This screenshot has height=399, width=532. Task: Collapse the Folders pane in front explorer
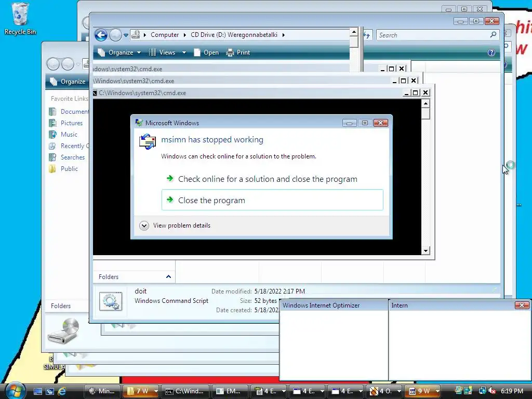168,277
